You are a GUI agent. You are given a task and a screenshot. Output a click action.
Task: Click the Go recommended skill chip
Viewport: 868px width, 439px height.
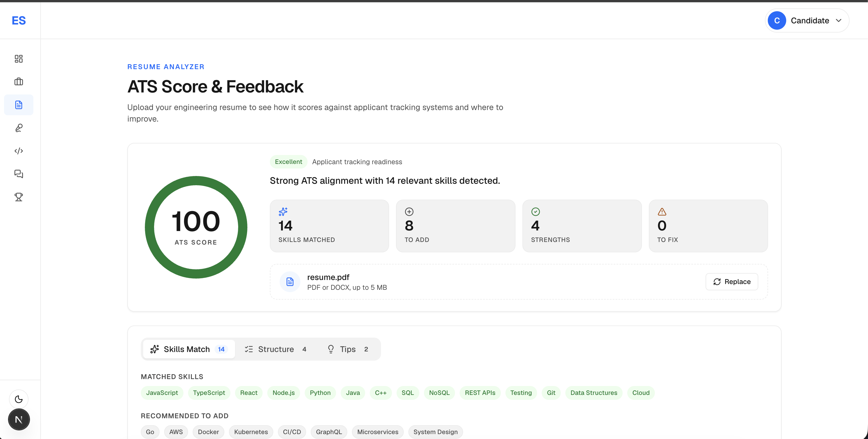[x=150, y=432]
